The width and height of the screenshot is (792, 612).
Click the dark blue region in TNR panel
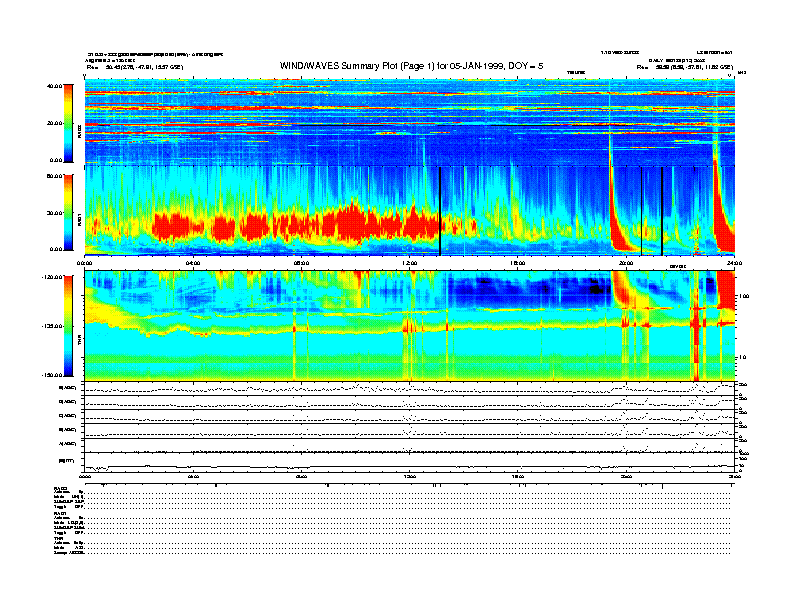[x=528, y=290]
